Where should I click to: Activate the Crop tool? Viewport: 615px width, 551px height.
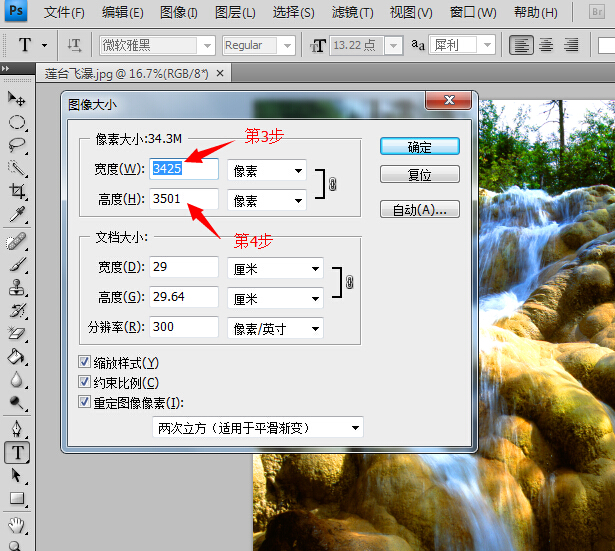point(17,192)
